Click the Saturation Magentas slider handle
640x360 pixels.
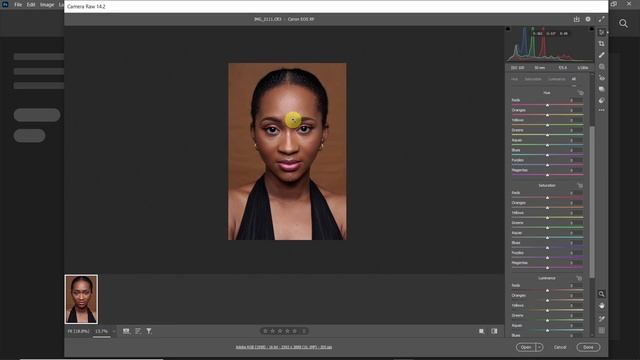(x=547, y=268)
